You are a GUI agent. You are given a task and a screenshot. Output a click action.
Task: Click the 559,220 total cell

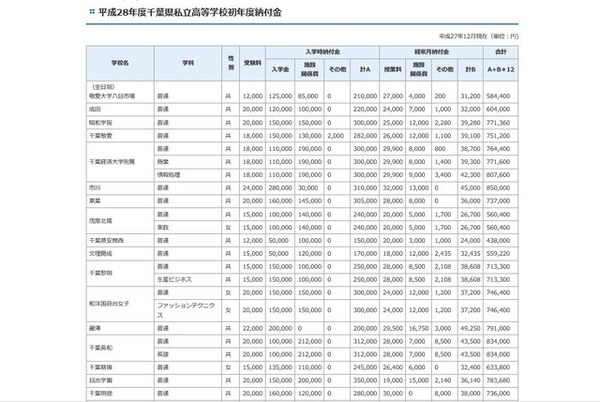(x=501, y=254)
